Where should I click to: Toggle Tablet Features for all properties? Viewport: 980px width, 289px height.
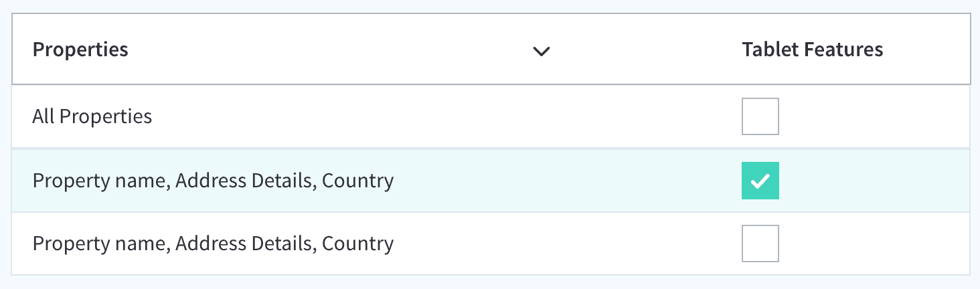tap(760, 116)
